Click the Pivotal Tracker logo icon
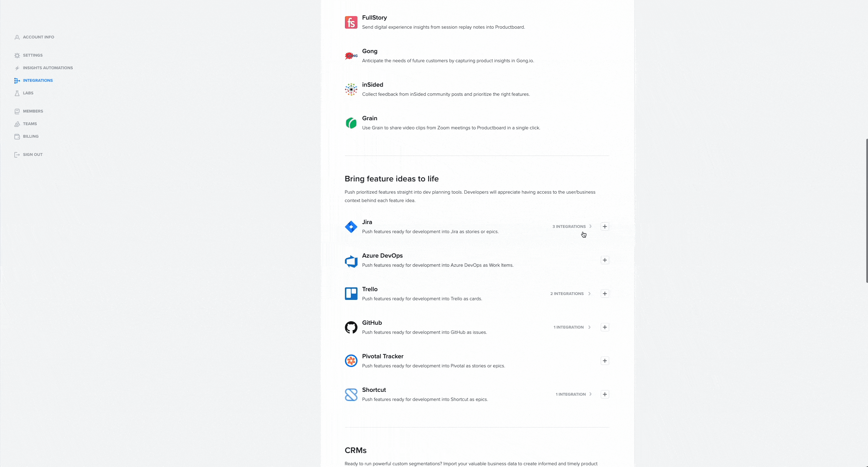This screenshot has height=467, width=868. click(x=351, y=361)
